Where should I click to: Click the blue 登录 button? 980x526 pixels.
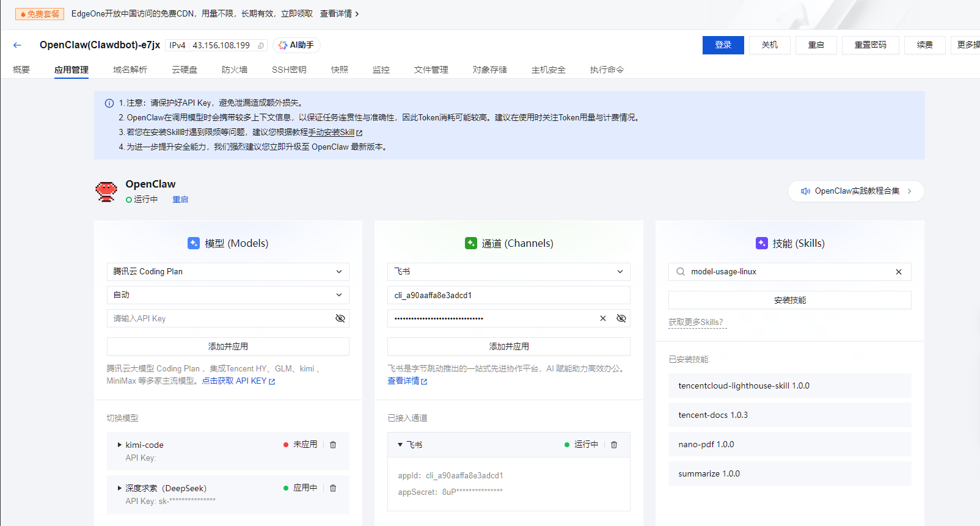[x=723, y=45]
